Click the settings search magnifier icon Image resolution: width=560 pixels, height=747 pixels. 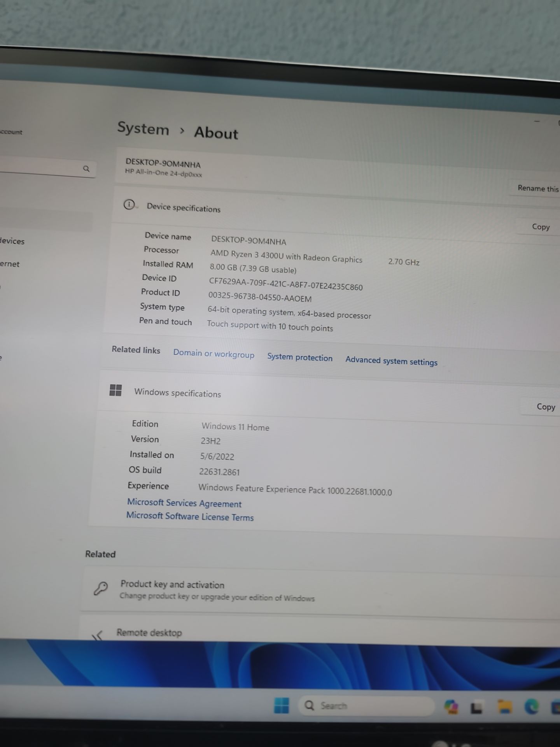86,168
